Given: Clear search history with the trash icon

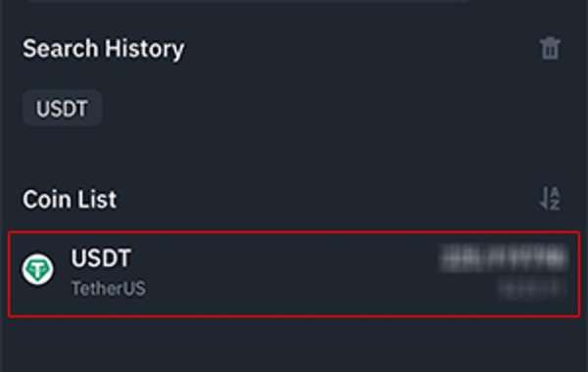Looking at the screenshot, I should 550,48.
